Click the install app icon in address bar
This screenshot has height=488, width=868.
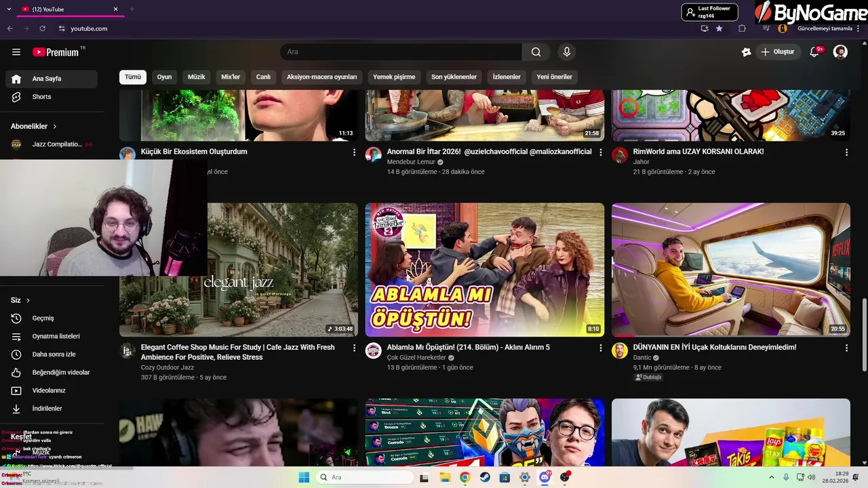(x=705, y=28)
